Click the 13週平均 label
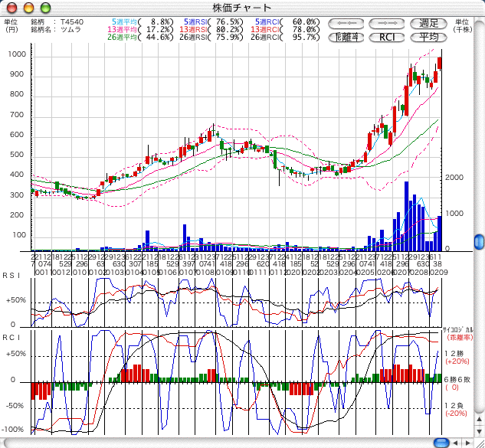Image resolution: width=485 pixels, height=448 pixels. click(122, 29)
